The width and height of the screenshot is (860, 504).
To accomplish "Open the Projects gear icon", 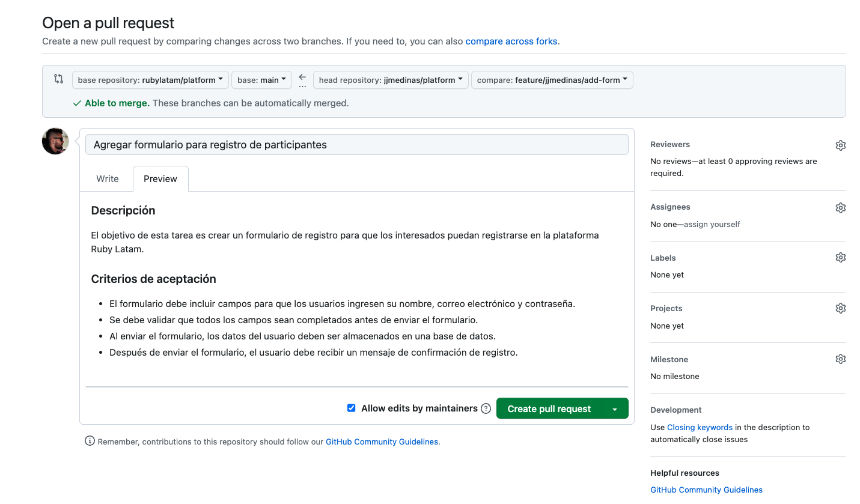I will [840, 308].
